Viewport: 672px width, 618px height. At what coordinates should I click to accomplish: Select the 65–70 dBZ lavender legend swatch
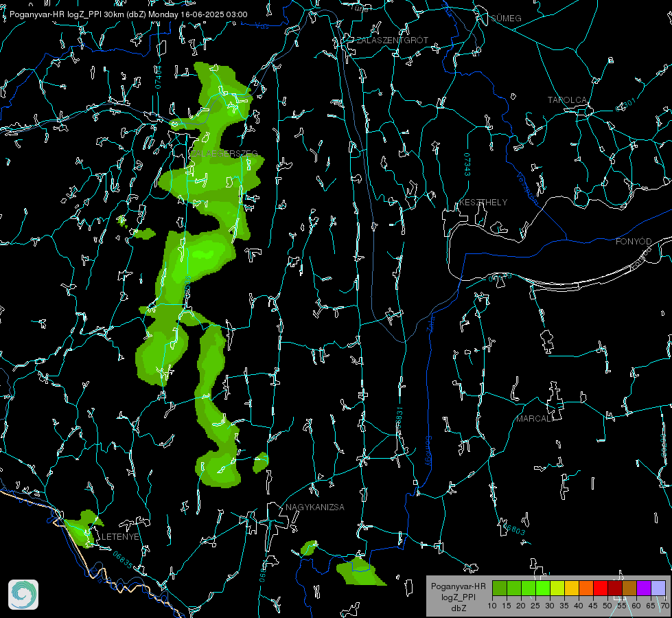tap(658, 588)
